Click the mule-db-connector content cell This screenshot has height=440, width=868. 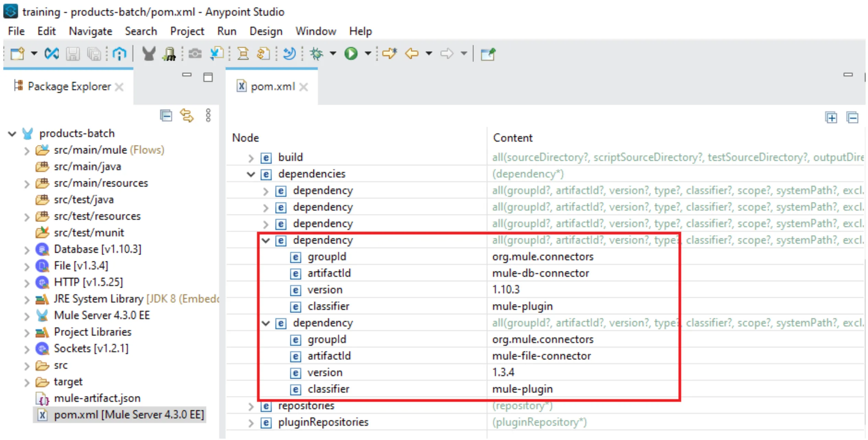point(540,274)
